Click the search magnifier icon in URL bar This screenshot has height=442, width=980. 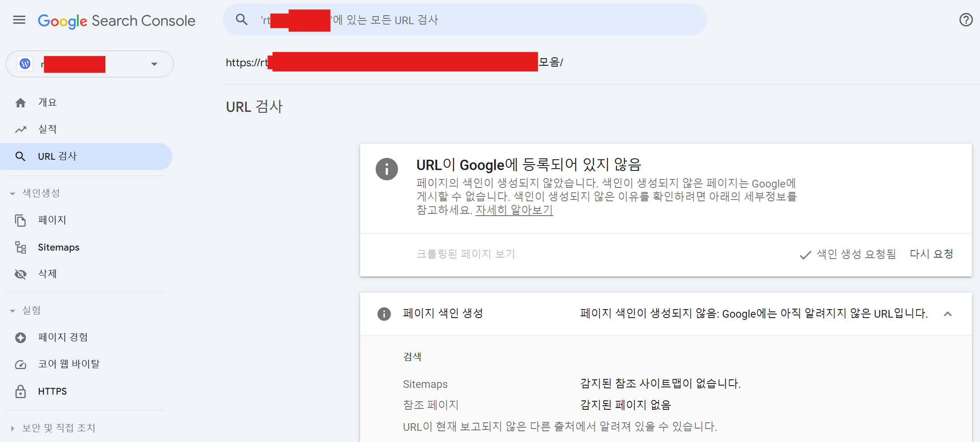pyautogui.click(x=242, y=20)
